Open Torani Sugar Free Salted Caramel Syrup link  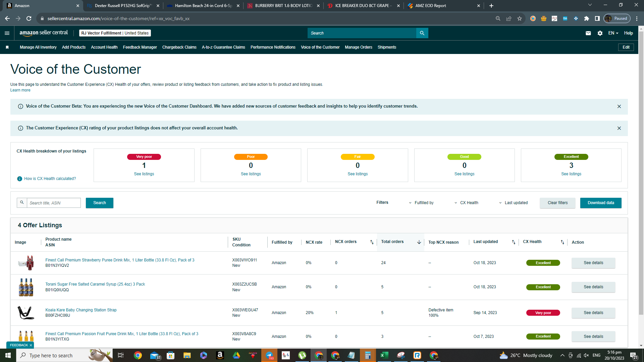(95, 284)
